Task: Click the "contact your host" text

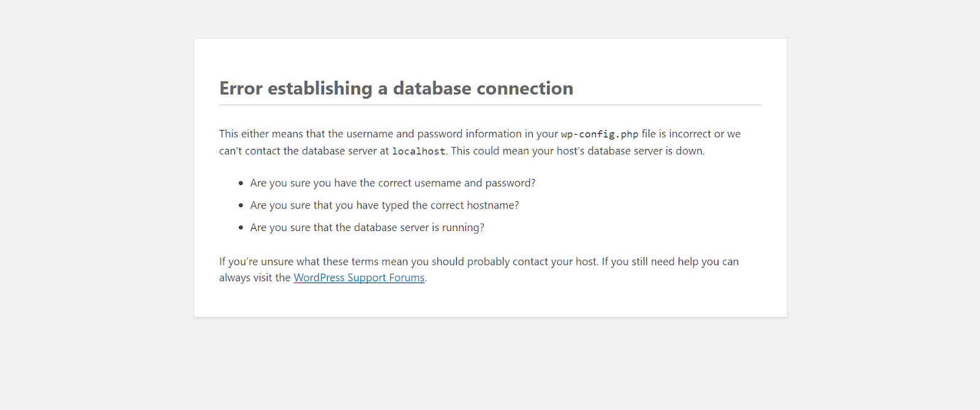Action: tap(554, 262)
